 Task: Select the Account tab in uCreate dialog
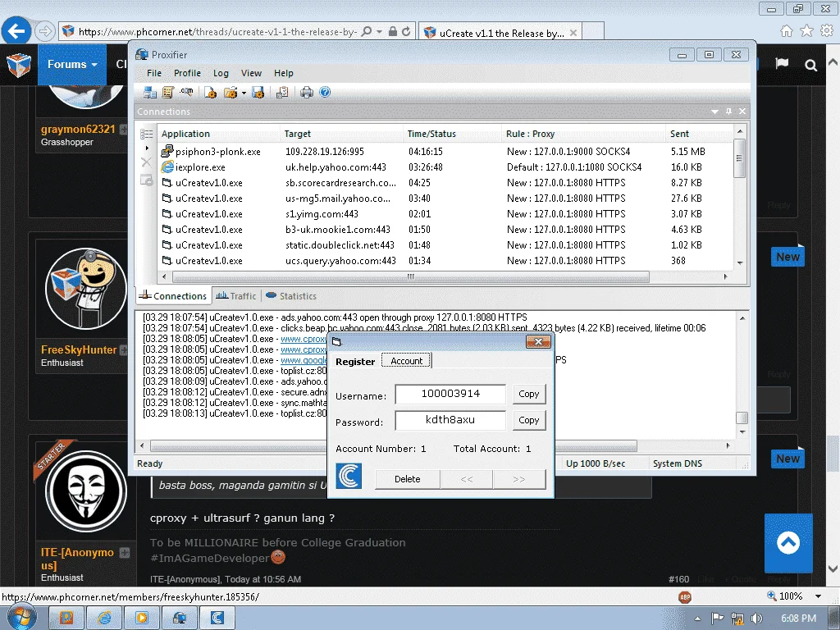(x=406, y=361)
